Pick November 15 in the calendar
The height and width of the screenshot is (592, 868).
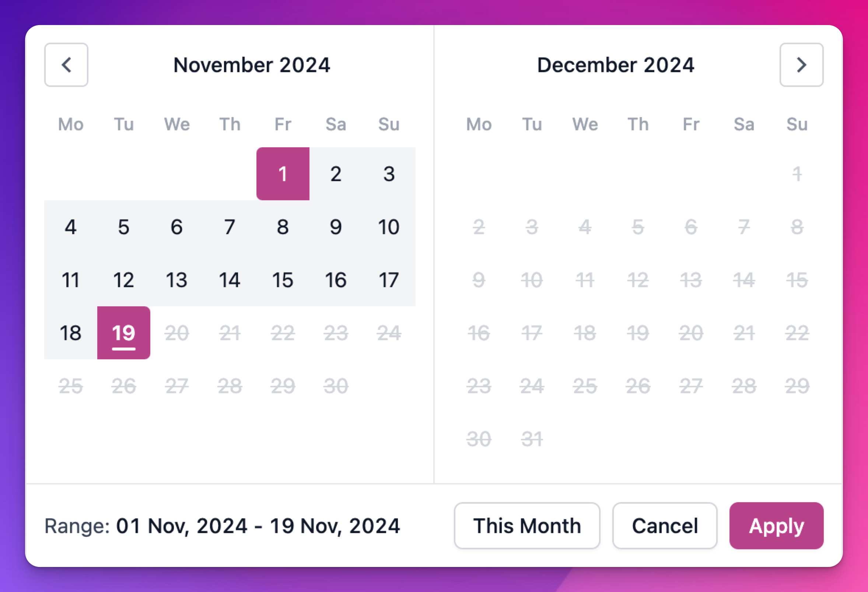283,280
